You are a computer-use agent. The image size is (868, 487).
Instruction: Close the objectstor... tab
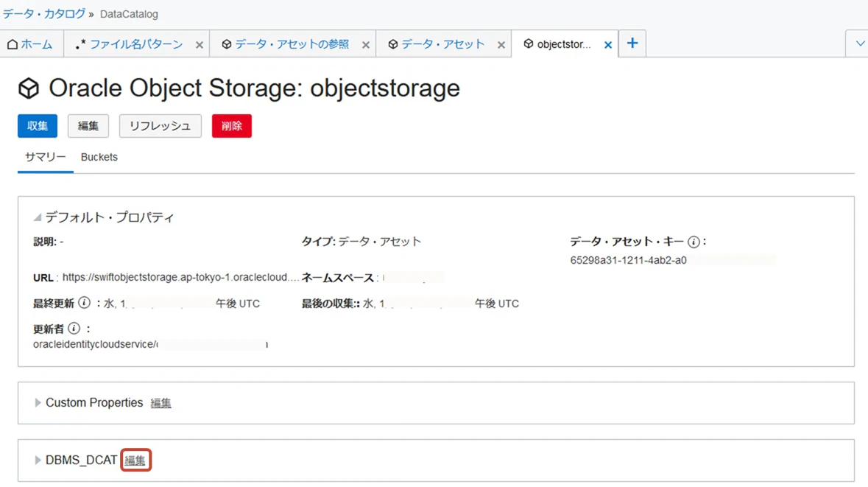(608, 45)
